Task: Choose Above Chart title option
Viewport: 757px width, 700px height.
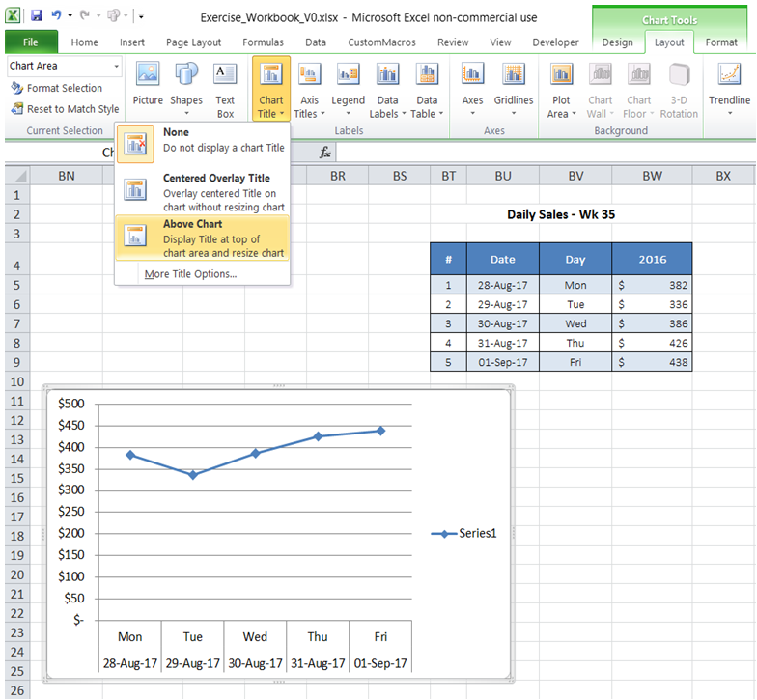Action: (203, 238)
